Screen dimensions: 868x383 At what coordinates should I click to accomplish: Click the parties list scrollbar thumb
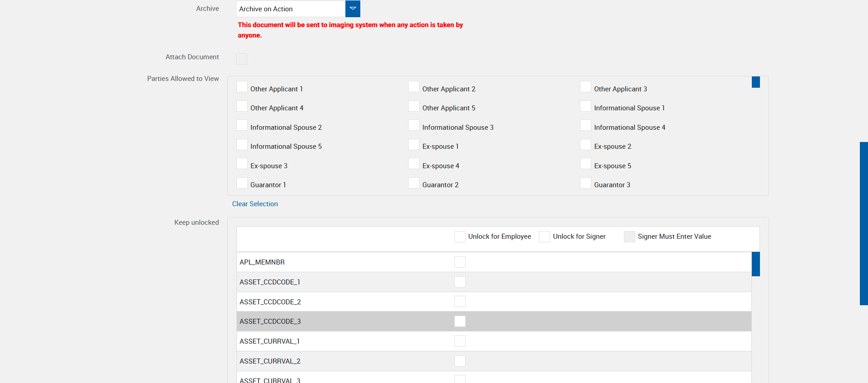[x=755, y=82]
